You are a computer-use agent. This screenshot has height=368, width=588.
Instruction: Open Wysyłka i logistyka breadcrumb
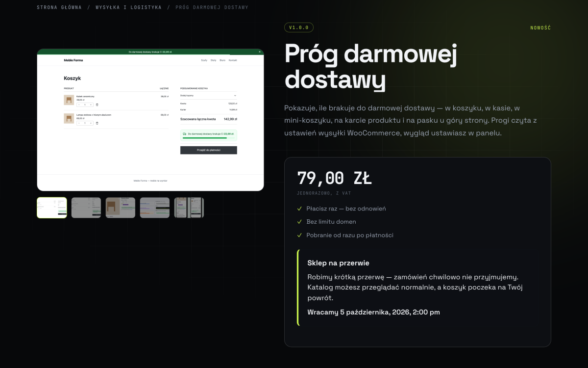click(x=127, y=7)
